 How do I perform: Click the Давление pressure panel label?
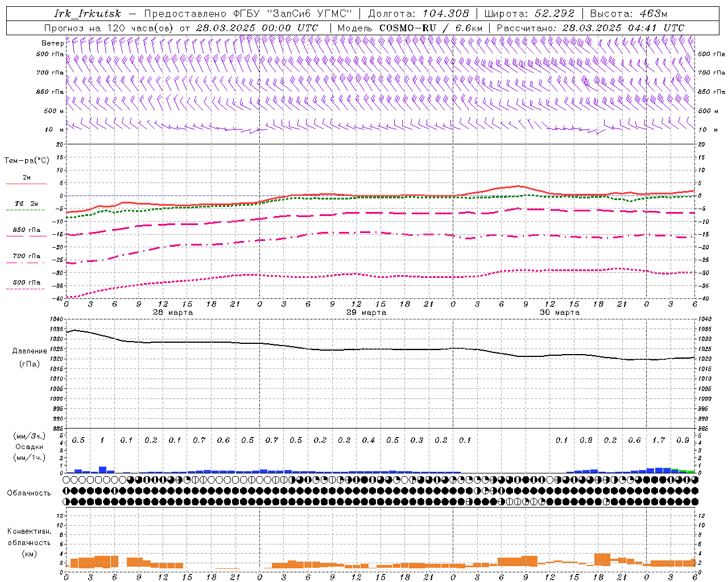[30, 351]
